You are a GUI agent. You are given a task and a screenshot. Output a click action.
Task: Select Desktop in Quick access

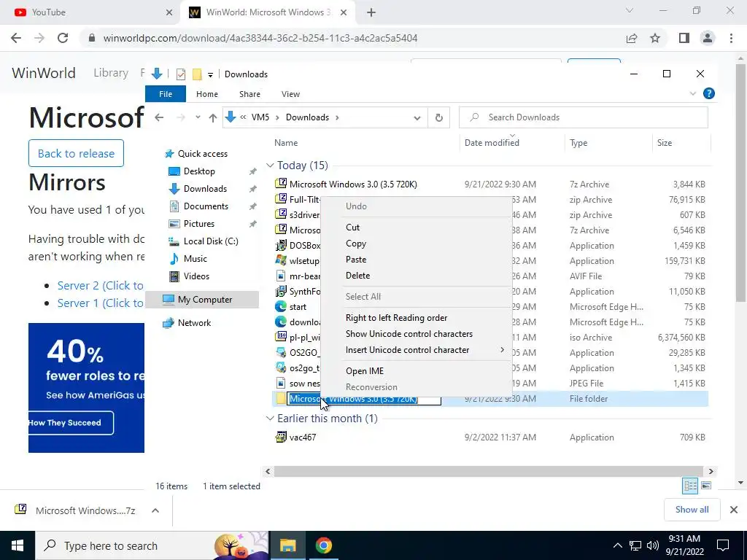[199, 171]
